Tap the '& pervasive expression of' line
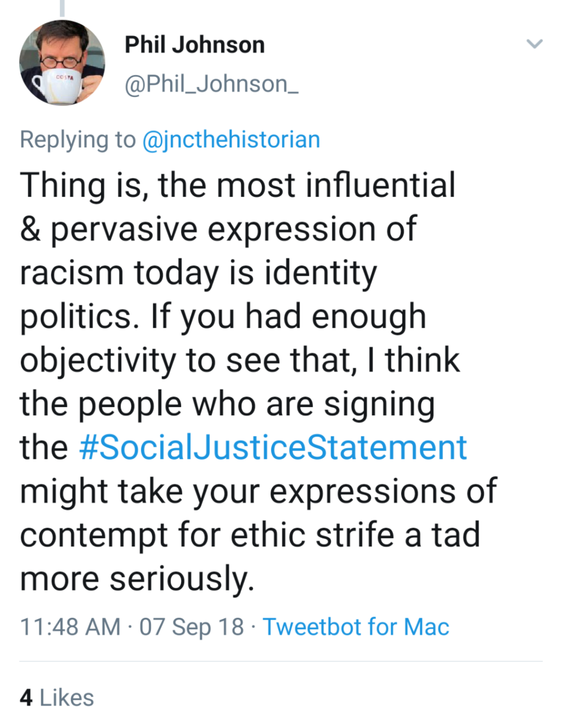The width and height of the screenshot is (562, 728). tap(218, 229)
